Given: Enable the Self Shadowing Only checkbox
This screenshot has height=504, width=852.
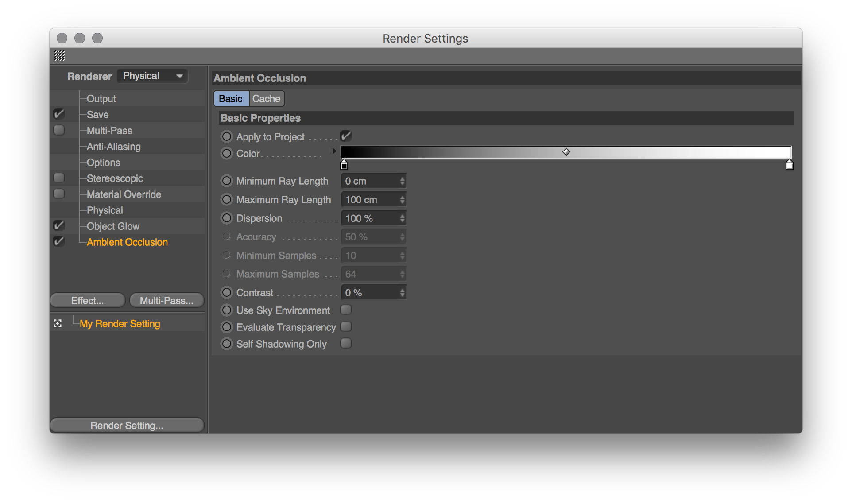Looking at the screenshot, I should point(347,343).
